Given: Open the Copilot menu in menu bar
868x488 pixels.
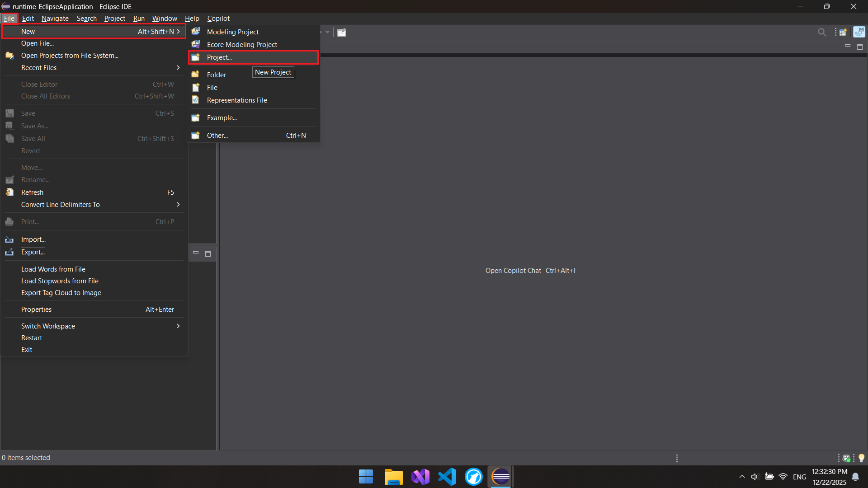Looking at the screenshot, I should pos(218,19).
